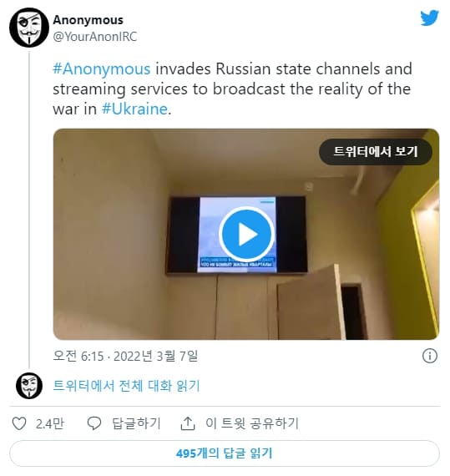
Task: Click the info circle icon
Action: 430,356
